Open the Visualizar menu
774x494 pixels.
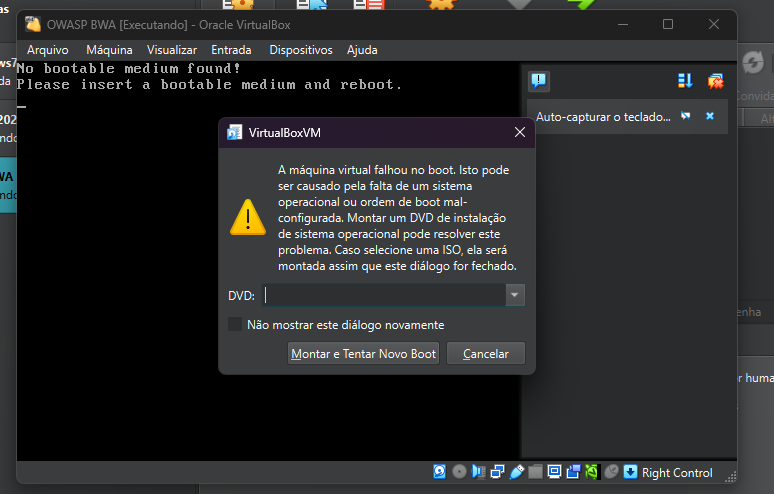coord(171,50)
